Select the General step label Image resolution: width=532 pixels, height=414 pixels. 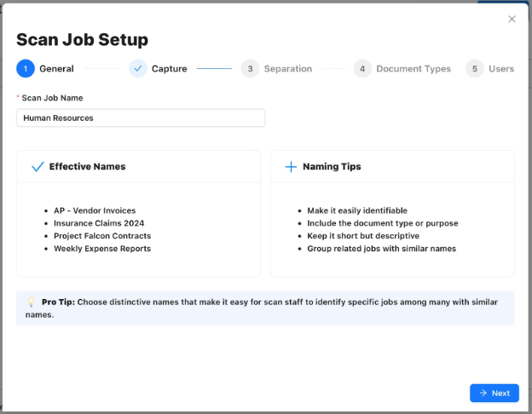[x=56, y=69]
